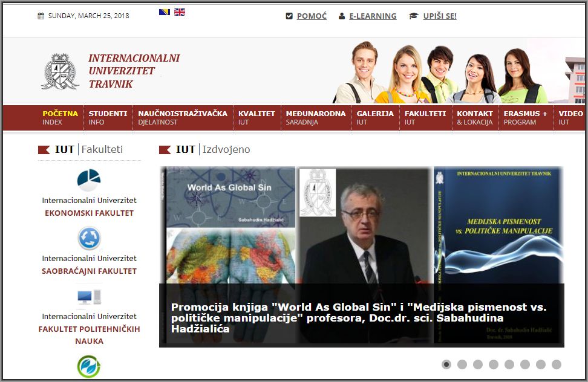Select the third slider dot
This screenshot has width=588, height=382.
[x=478, y=364]
